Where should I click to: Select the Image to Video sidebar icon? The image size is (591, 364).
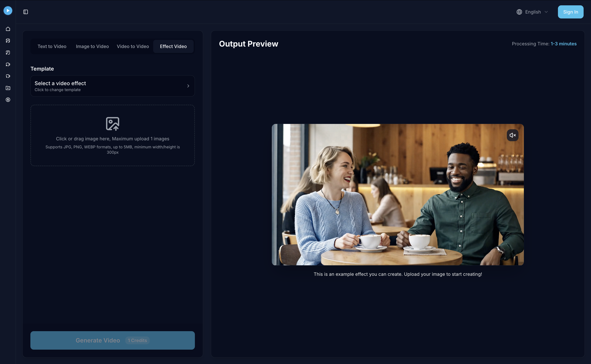click(8, 40)
